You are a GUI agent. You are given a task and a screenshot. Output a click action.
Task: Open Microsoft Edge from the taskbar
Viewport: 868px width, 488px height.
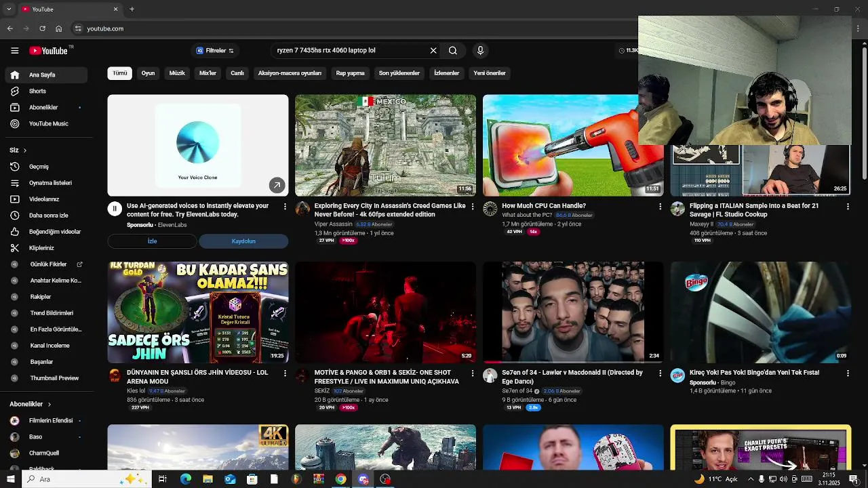click(185, 479)
